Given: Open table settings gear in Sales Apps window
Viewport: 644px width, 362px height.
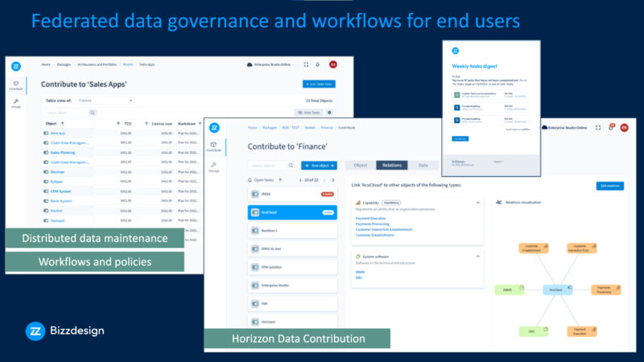Looking at the screenshot, I should coord(329,113).
